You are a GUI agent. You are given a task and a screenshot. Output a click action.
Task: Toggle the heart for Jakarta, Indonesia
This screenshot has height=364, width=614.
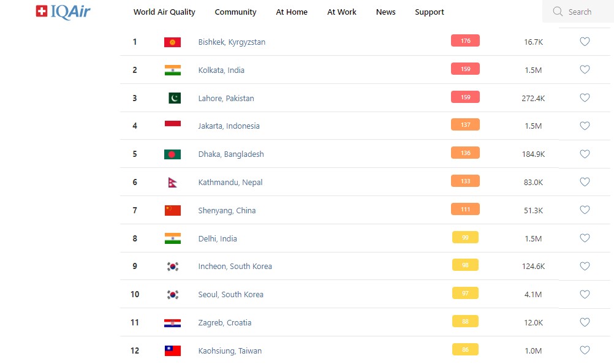click(x=585, y=126)
